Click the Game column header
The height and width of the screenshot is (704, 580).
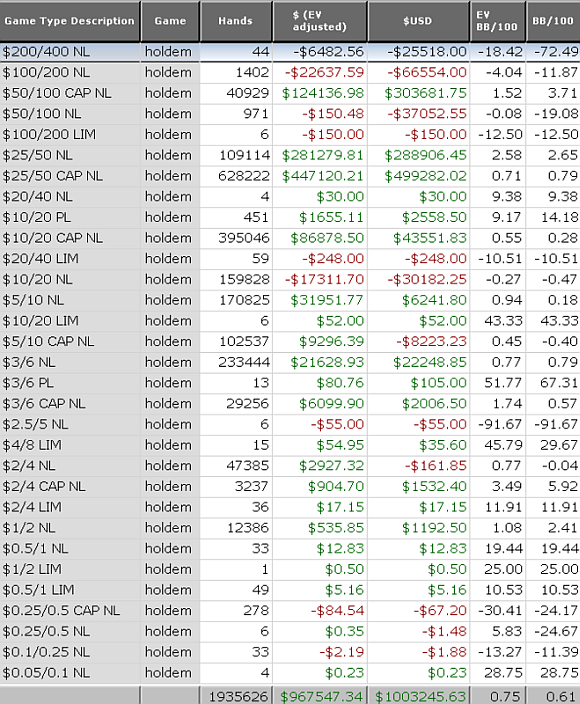(170, 21)
